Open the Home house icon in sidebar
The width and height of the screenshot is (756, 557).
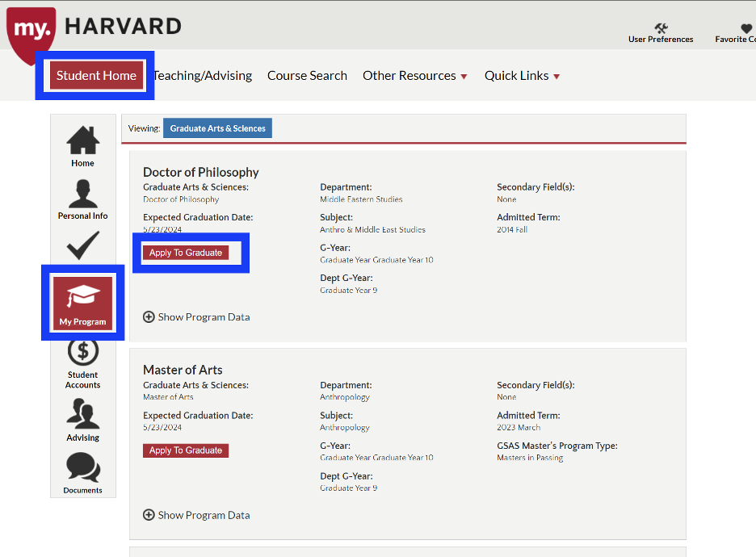pos(82,141)
